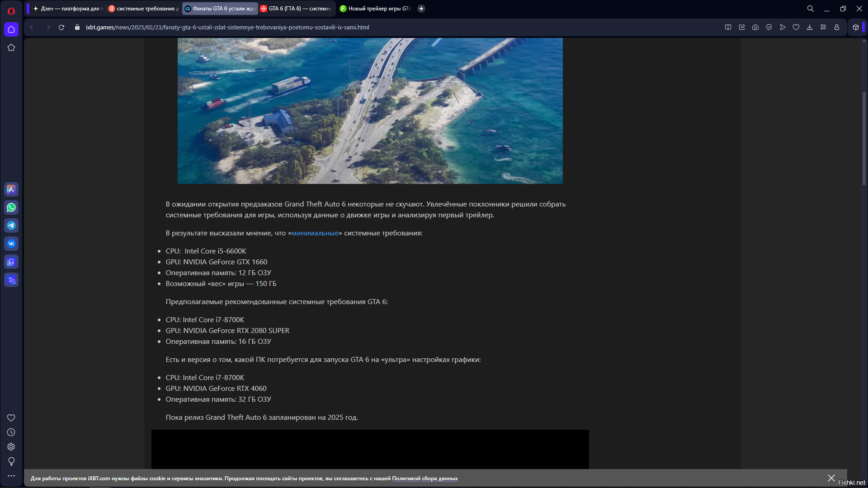Screen dimensions: 868x488
Task: Open Telegram in the sidebar
Action: point(11,225)
